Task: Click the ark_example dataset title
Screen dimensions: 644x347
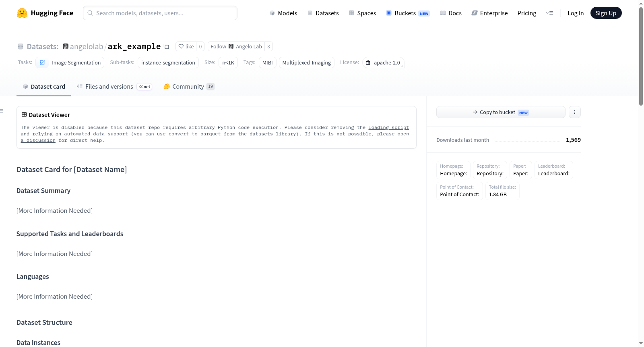Action: tap(134, 46)
